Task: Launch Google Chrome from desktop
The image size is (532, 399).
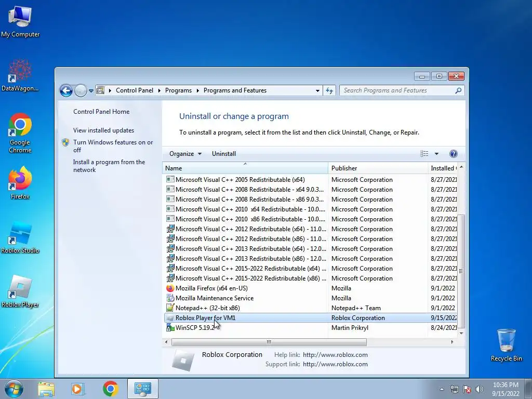Action: [x=20, y=133]
